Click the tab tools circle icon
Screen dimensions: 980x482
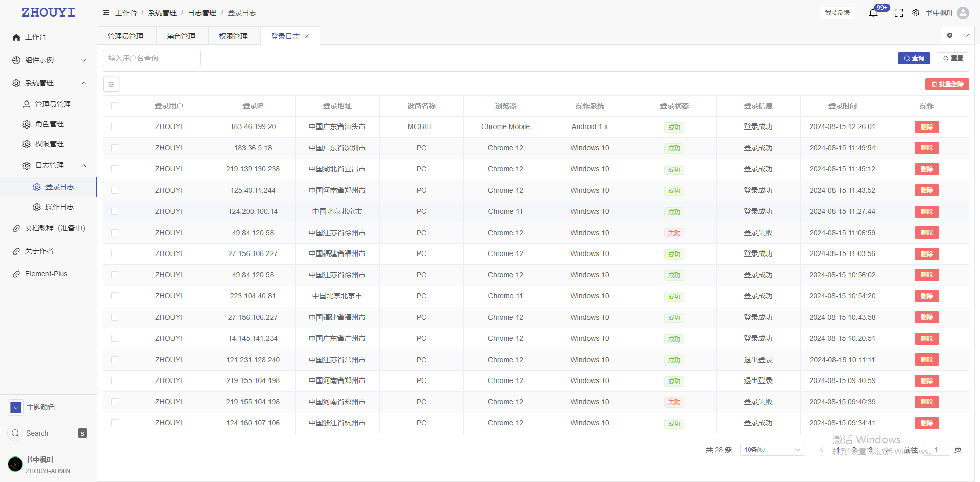point(950,35)
